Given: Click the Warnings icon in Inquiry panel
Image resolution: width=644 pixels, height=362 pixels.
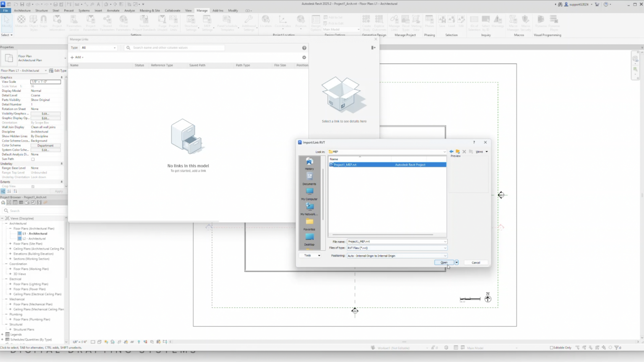Looking at the screenshot, I should (x=498, y=20).
